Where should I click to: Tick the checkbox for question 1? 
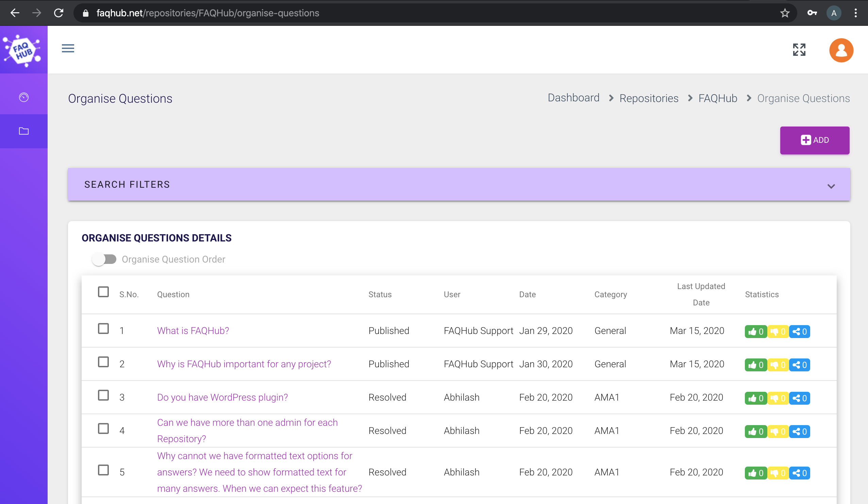[103, 329]
